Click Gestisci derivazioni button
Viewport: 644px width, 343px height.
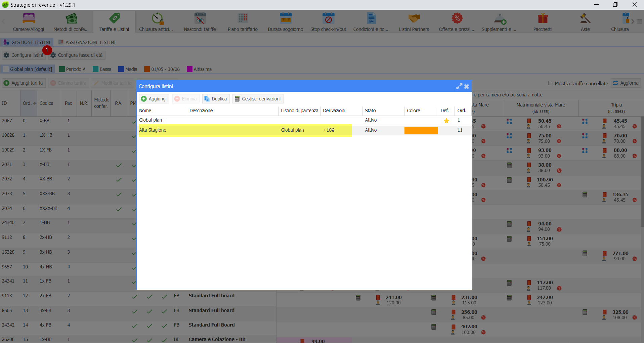tap(258, 99)
